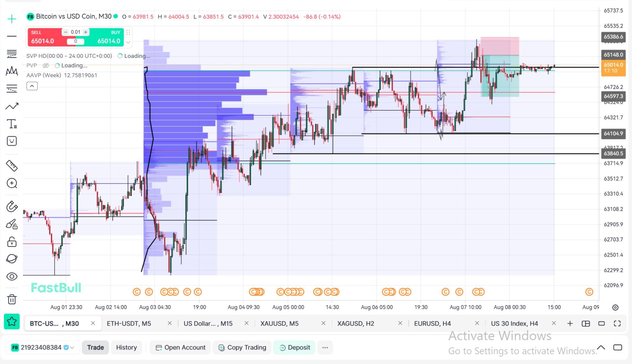632x364 pixels.
Task: Open chart settings gear on time axis
Action: pyautogui.click(x=615, y=307)
